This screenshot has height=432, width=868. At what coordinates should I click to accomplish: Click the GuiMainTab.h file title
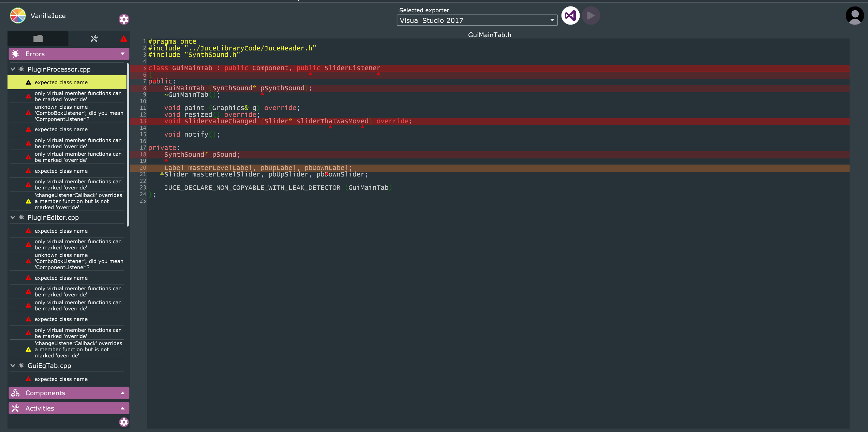tap(490, 35)
